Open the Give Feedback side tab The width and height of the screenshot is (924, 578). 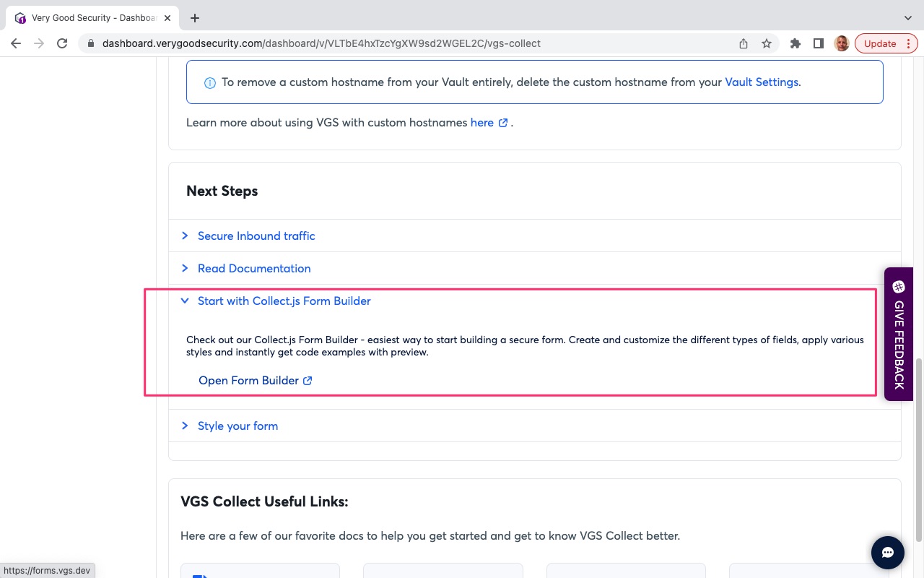pyautogui.click(x=899, y=334)
